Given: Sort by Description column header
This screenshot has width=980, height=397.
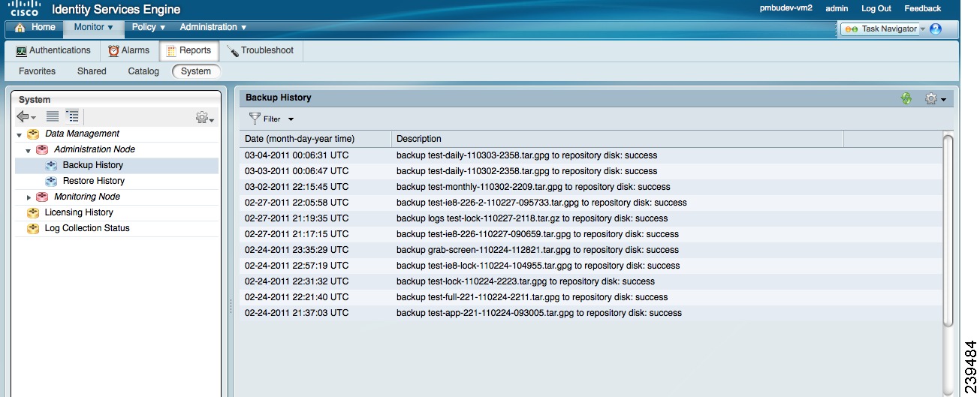Looking at the screenshot, I should (617, 139).
